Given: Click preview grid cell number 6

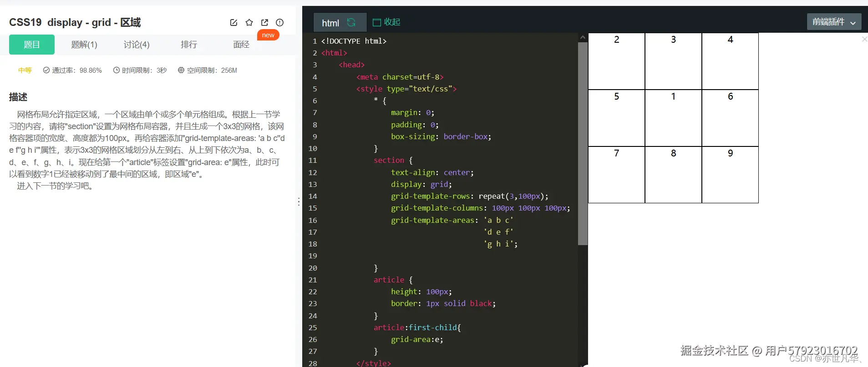Looking at the screenshot, I should tap(730, 118).
